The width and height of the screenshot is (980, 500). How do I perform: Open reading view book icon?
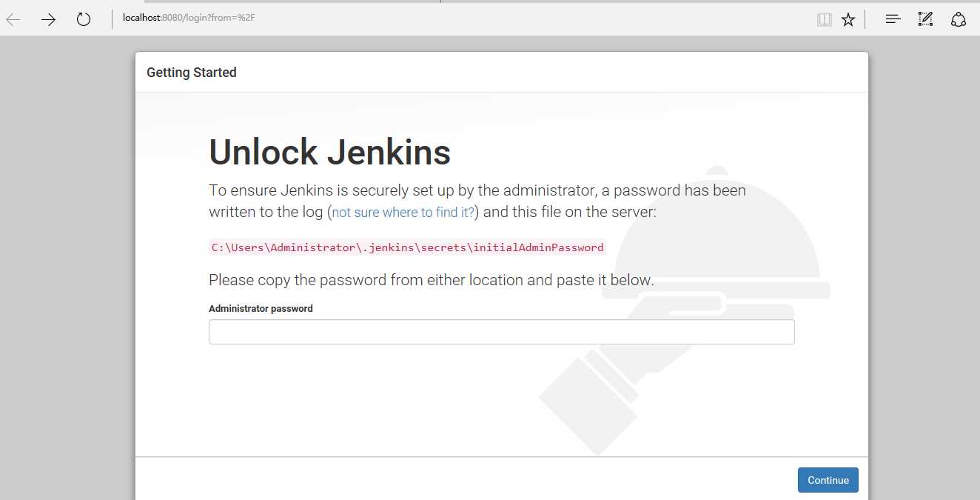[x=825, y=20]
